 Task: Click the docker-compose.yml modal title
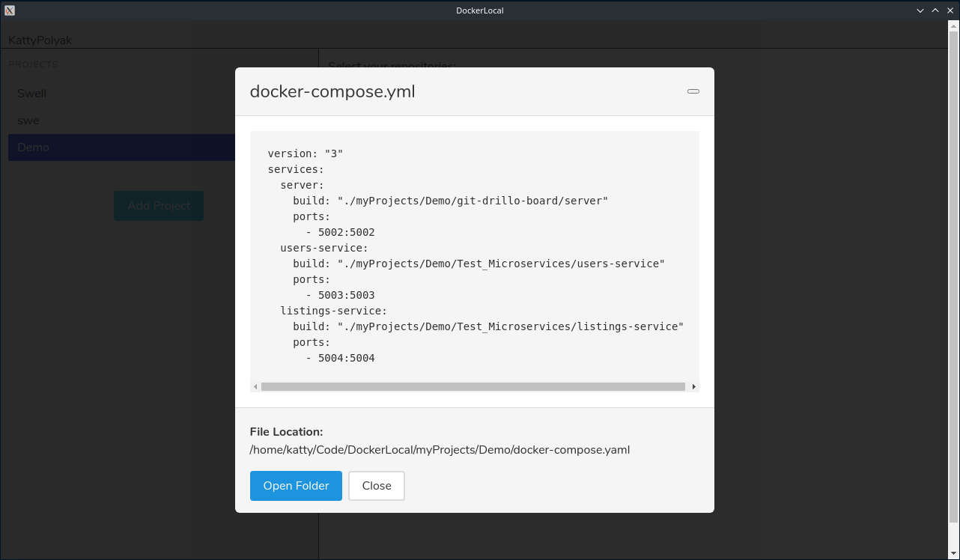point(332,91)
